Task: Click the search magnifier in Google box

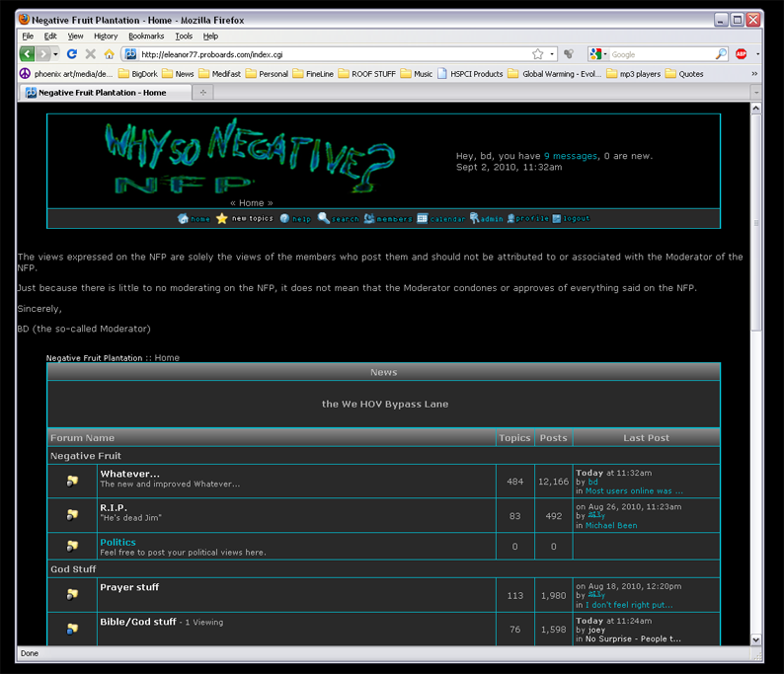Action: click(x=721, y=54)
